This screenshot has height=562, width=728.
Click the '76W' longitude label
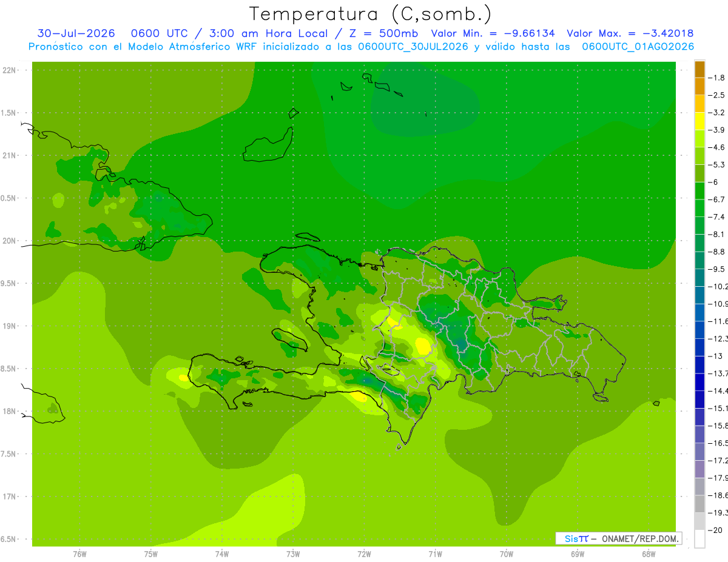(79, 555)
